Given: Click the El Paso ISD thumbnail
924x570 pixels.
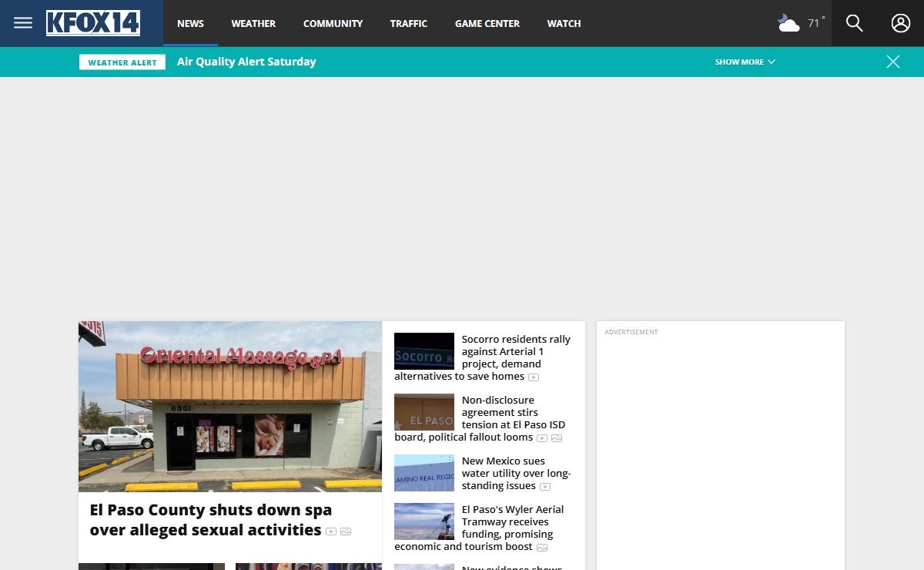Looking at the screenshot, I should pyautogui.click(x=424, y=412).
